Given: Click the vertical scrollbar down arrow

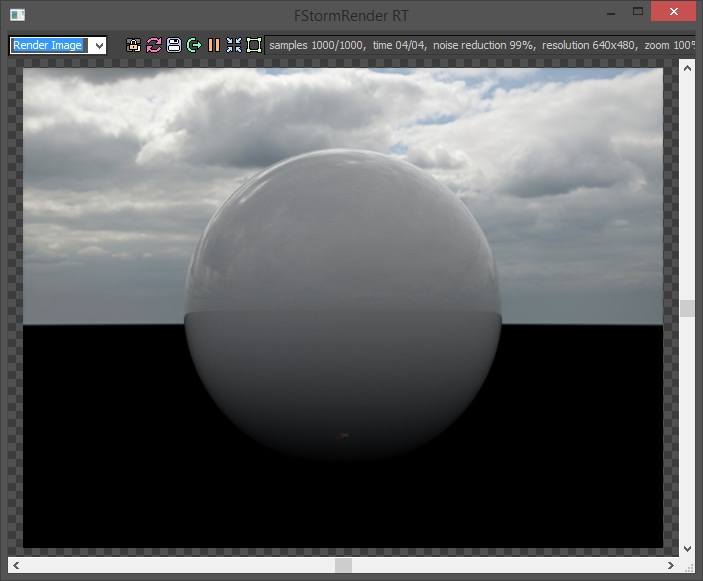Looking at the screenshot, I should point(687,548).
